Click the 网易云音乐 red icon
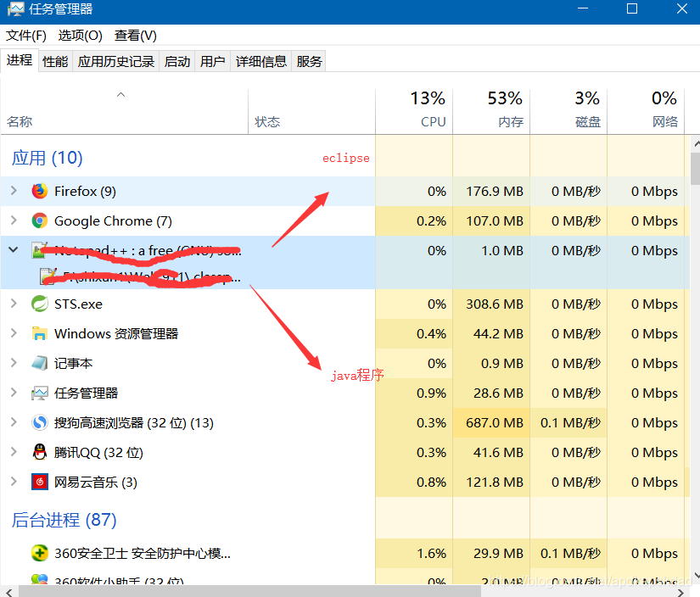Image resolution: width=700 pixels, height=597 pixels. pyautogui.click(x=39, y=482)
